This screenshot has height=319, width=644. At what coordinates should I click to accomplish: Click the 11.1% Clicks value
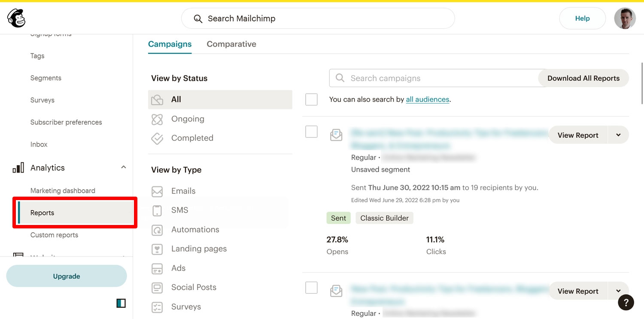(435, 240)
